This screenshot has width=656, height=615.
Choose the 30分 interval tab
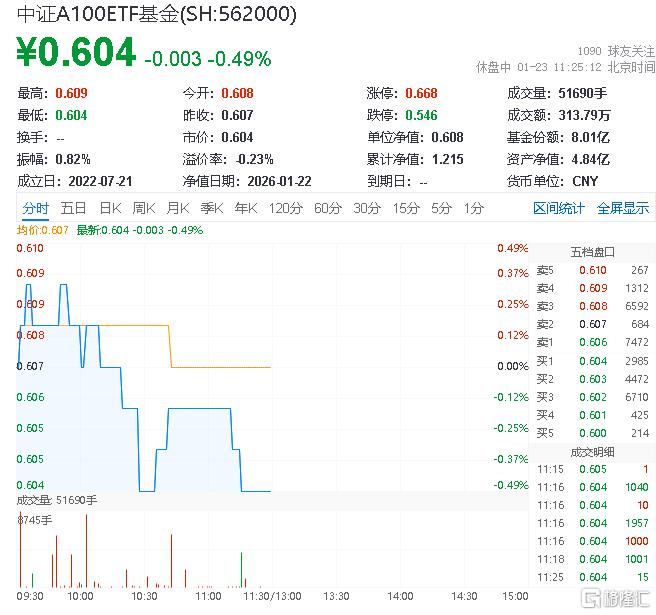pos(367,208)
